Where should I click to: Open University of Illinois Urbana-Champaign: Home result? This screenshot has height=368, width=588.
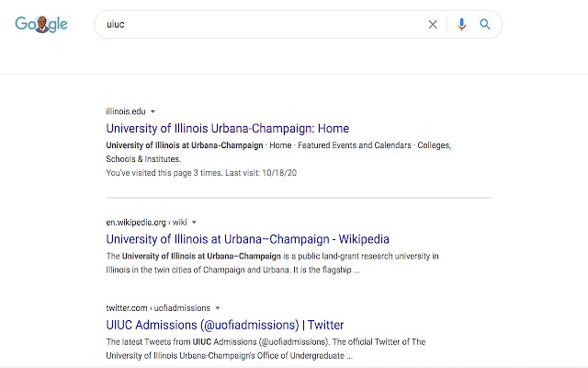(x=228, y=129)
